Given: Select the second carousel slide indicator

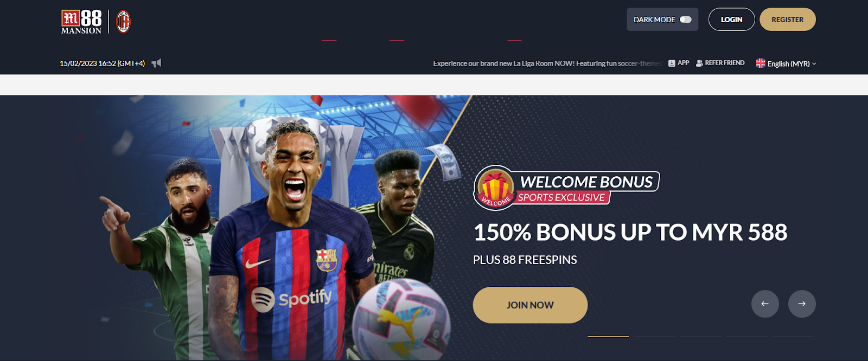Looking at the screenshot, I should [654, 337].
